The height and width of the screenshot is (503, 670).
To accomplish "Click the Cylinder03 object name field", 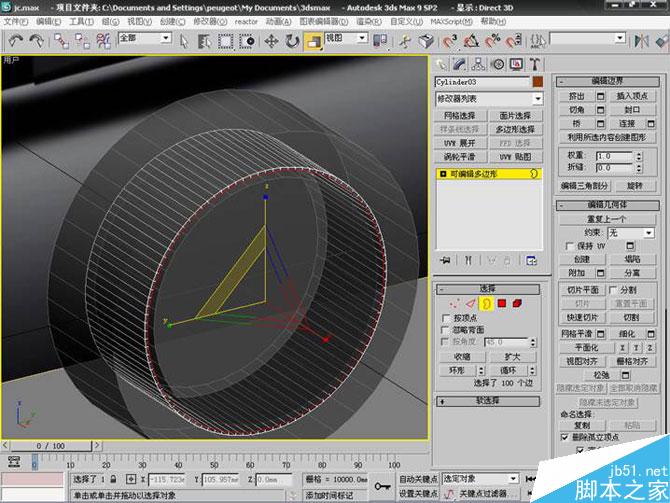I will [x=482, y=81].
